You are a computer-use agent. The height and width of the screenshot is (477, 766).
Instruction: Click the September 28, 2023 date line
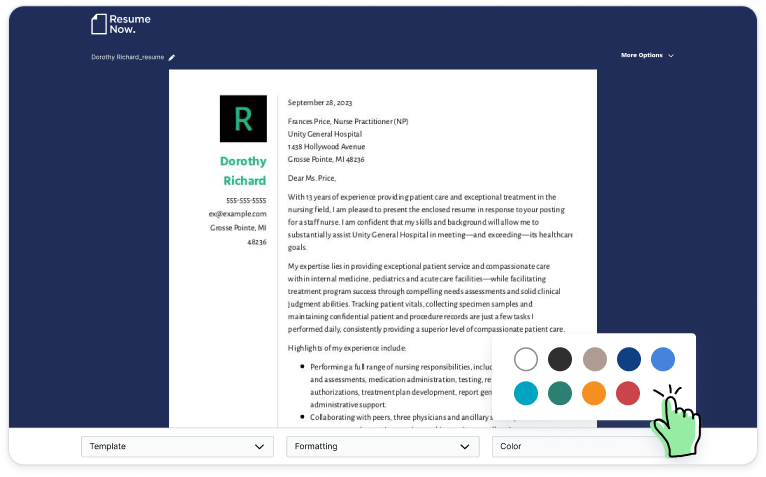click(319, 102)
